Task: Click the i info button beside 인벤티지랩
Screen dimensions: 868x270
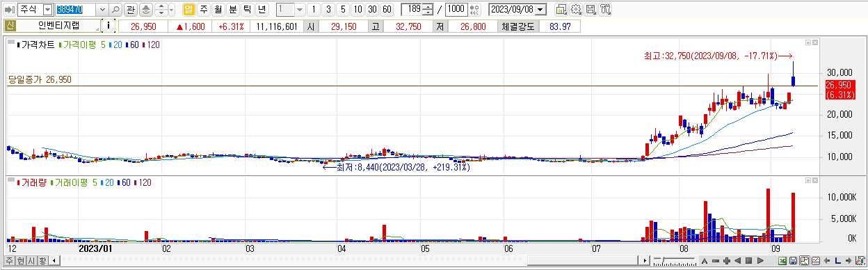Action: point(108,26)
